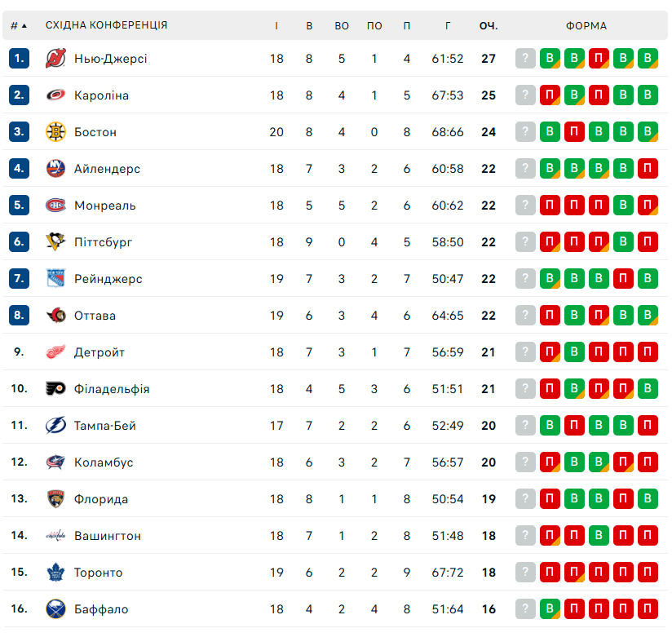The image size is (672, 637).
Task: Sort by the ПО column header
Action: click(374, 25)
